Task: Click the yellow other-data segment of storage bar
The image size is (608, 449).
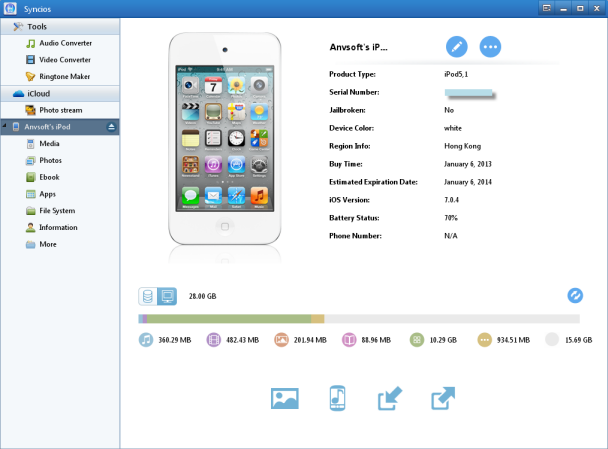Action: pyautogui.click(x=318, y=319)
